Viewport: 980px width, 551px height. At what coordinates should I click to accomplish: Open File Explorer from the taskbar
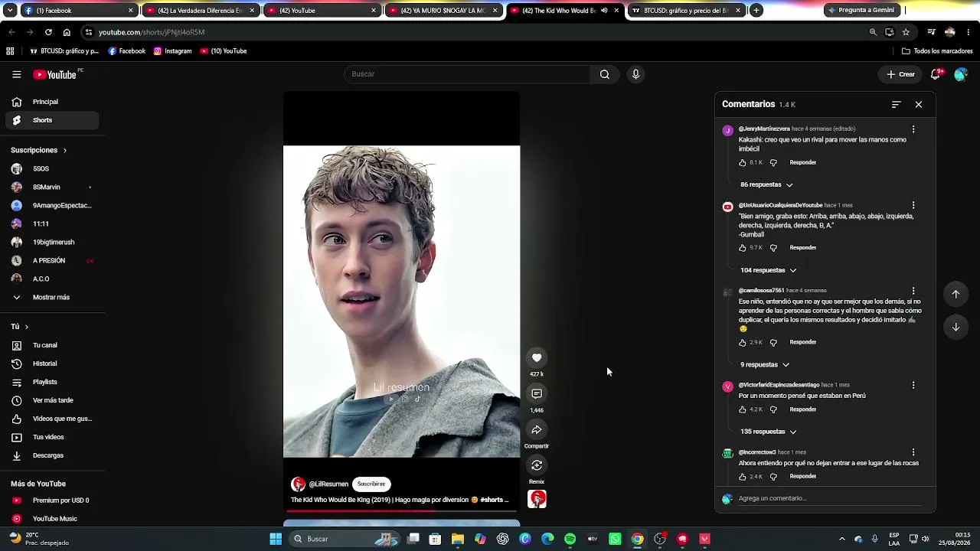click(x=458, y=539)
